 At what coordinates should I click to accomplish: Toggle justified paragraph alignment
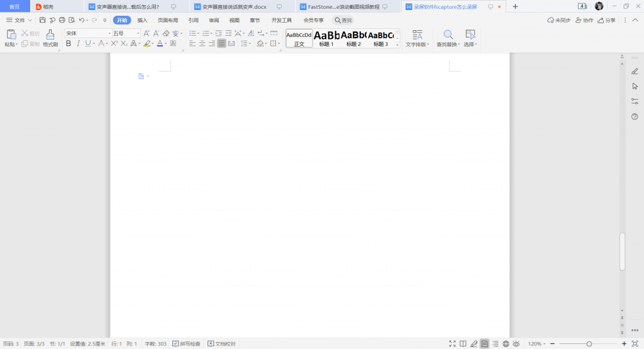point(221,43)
